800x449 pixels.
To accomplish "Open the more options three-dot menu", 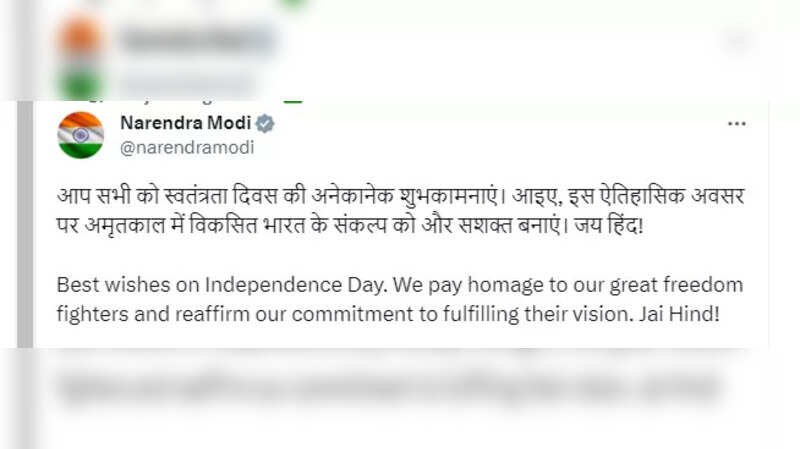I will pyautogui.click(x=737, y=124).
